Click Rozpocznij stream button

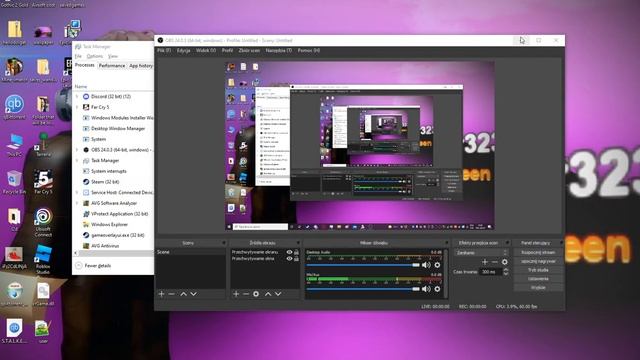tap(538, 253)
